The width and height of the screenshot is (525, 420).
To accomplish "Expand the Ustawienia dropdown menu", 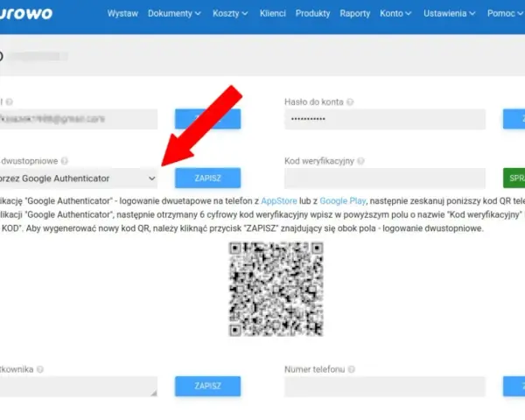I will coord(450,13).
